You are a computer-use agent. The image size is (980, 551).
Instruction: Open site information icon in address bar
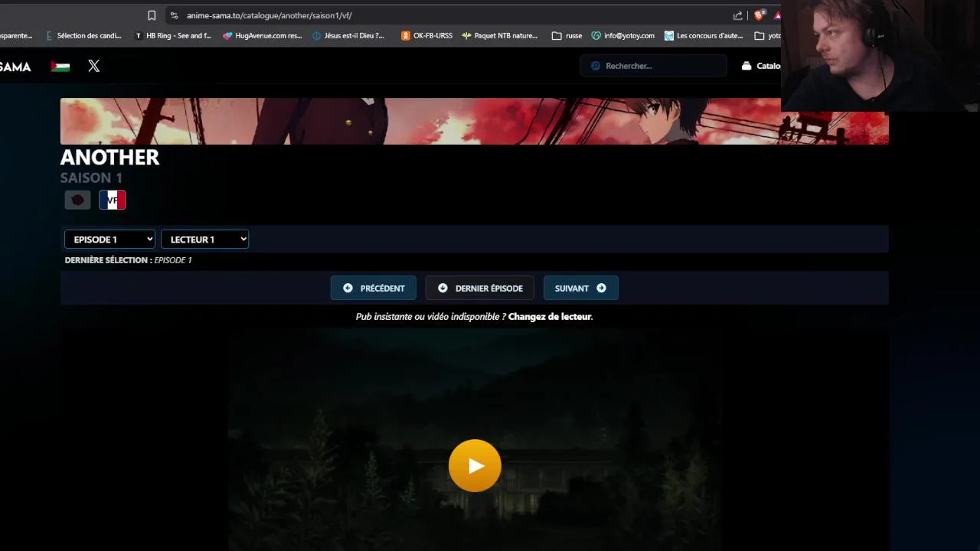[174, 15]
